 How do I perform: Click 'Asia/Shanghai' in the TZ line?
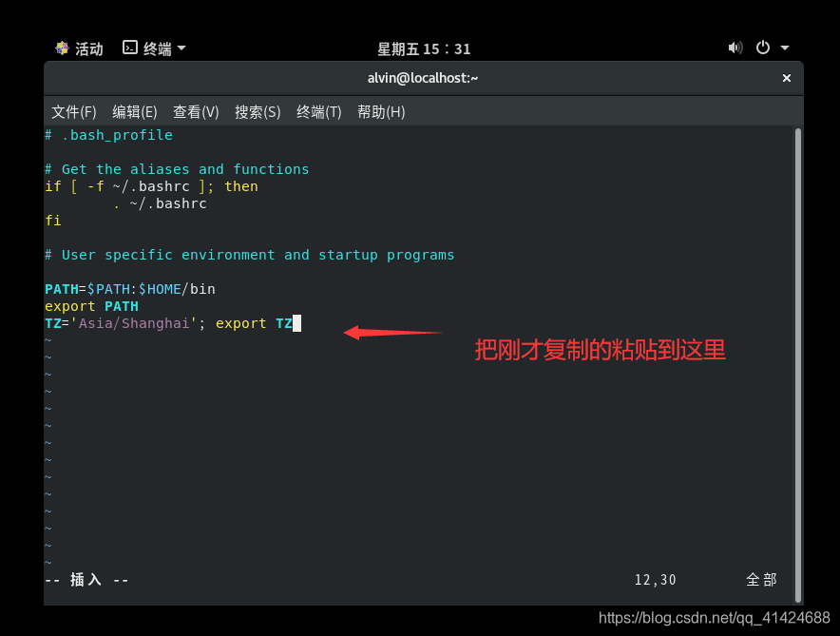[x=134, y=323]
